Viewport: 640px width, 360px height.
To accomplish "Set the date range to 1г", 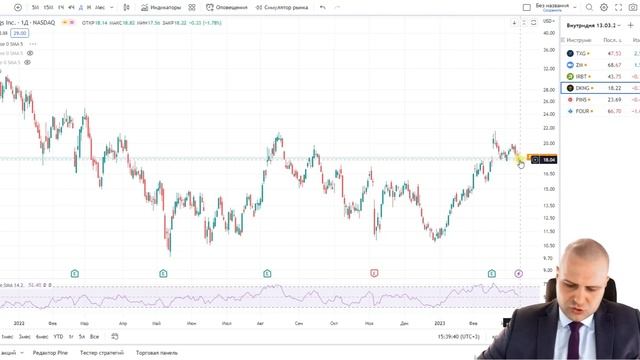I will pyautogui.click(x=71, y=337).
